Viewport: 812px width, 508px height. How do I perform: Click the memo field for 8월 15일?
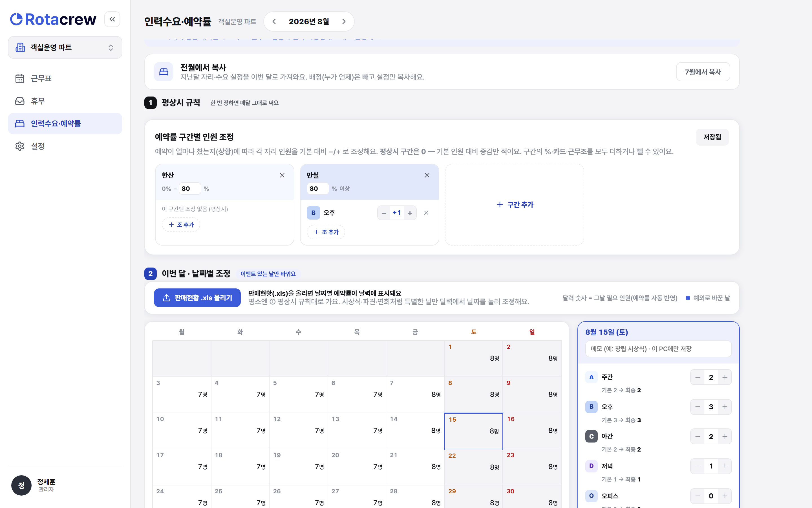click(x=658, y=349)
